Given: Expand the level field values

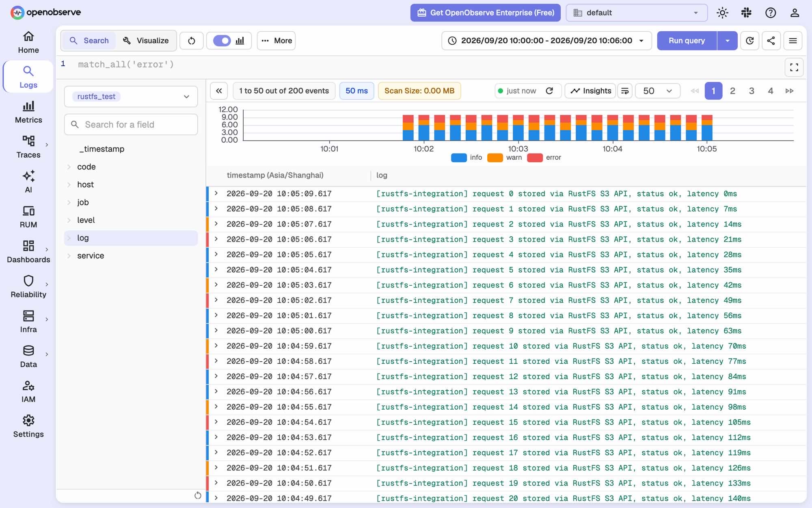Looking at the screenshot, I should coord(69,220).
